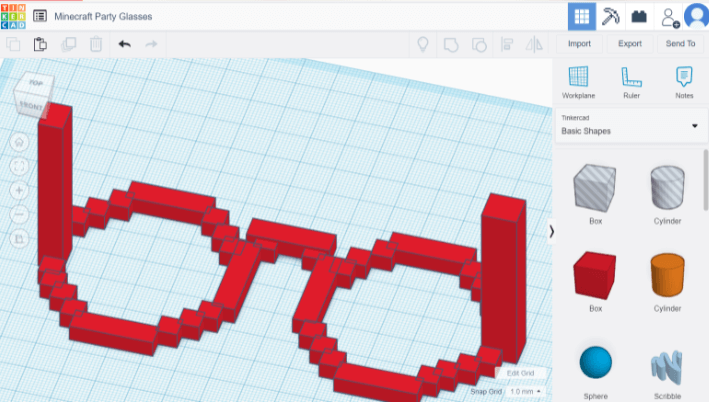Click the zoom in plus button
This screenshot has height=402, width=709.
pos(19,190)
